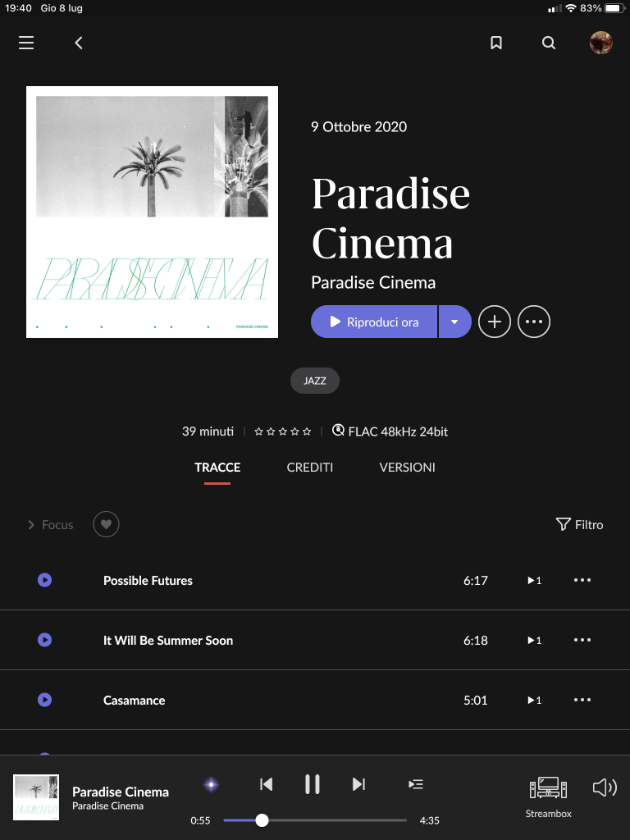Image resolution: width=630 pixels, height=840 pixels.
Task: Open more options for Casamance
Action: 582,701
